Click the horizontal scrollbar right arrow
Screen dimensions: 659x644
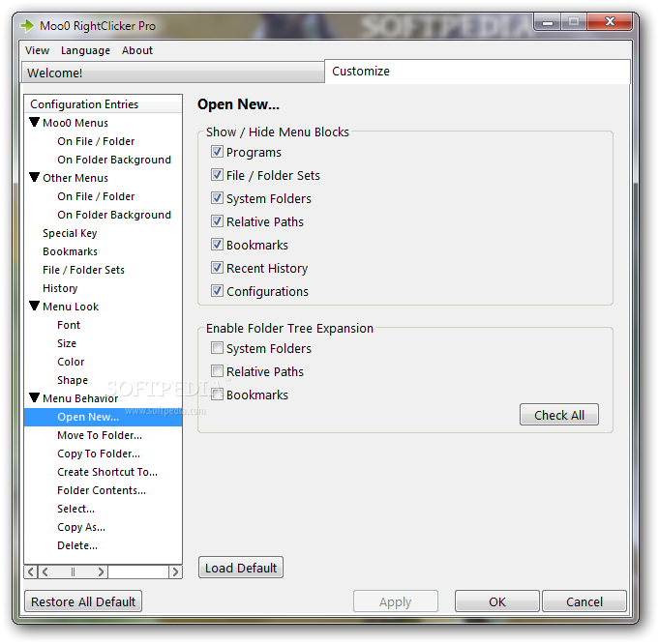tap(175, 571)
